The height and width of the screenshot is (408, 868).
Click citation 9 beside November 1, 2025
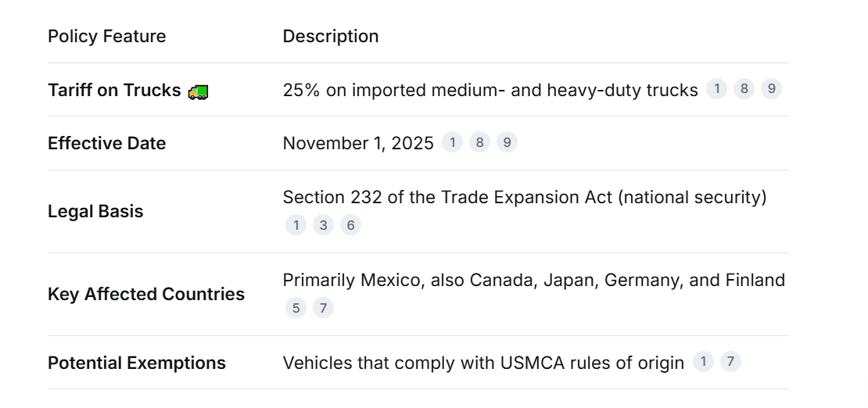tap(507, 142)
